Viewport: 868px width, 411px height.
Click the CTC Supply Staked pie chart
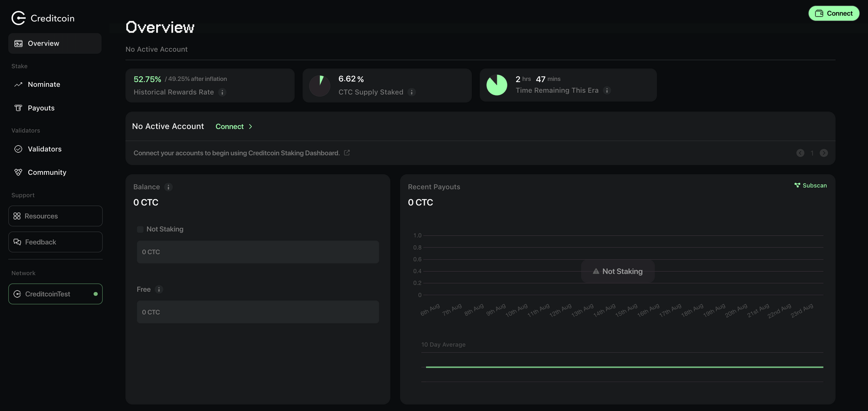(x=320, y=85)
